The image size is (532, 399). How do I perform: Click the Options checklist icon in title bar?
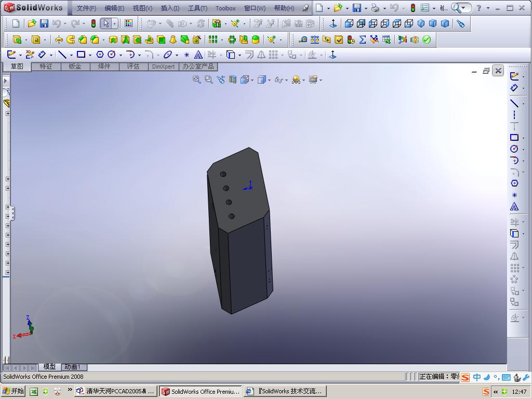425,8
